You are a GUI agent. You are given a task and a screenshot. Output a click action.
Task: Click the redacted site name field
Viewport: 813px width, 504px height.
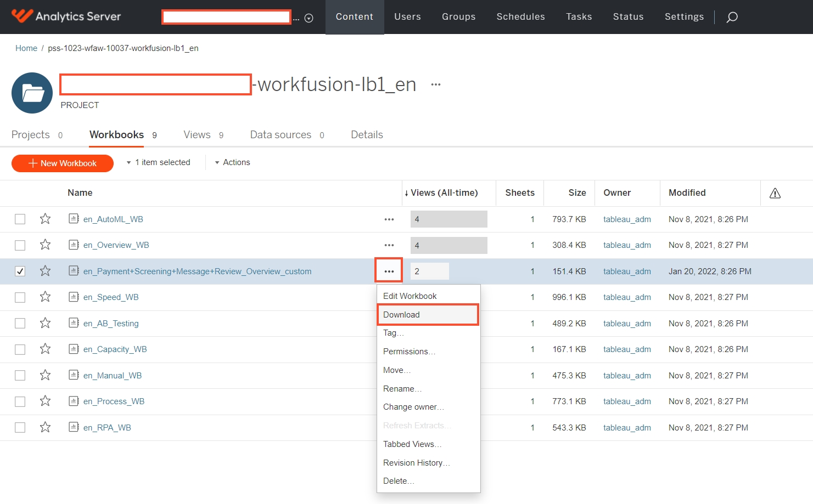[x=226, y=17]
